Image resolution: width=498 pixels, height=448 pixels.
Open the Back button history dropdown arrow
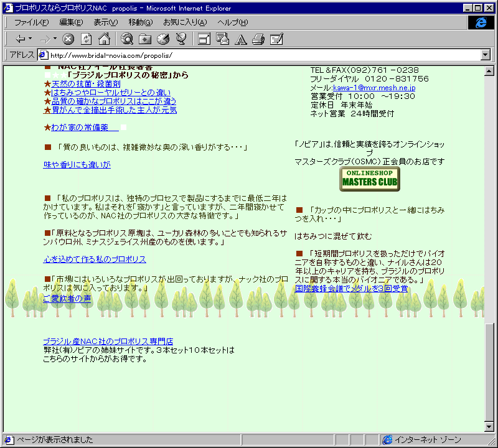[x=30, y=39]
